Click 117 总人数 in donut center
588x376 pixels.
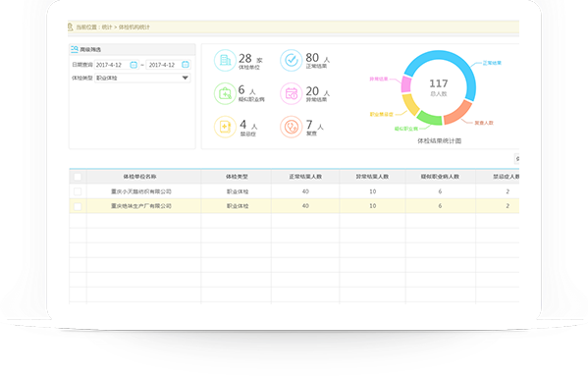pos(439,87)
